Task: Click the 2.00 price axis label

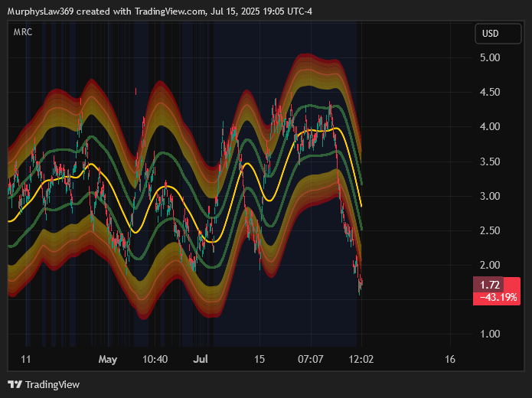Action: (490, 265)
